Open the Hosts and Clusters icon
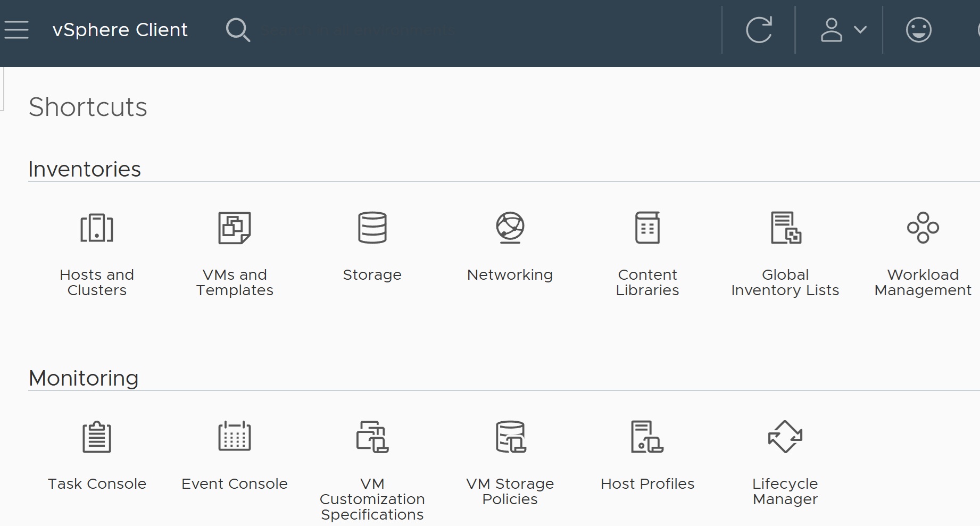This screenshot has height=526, width=980. (x=97, y=228)
